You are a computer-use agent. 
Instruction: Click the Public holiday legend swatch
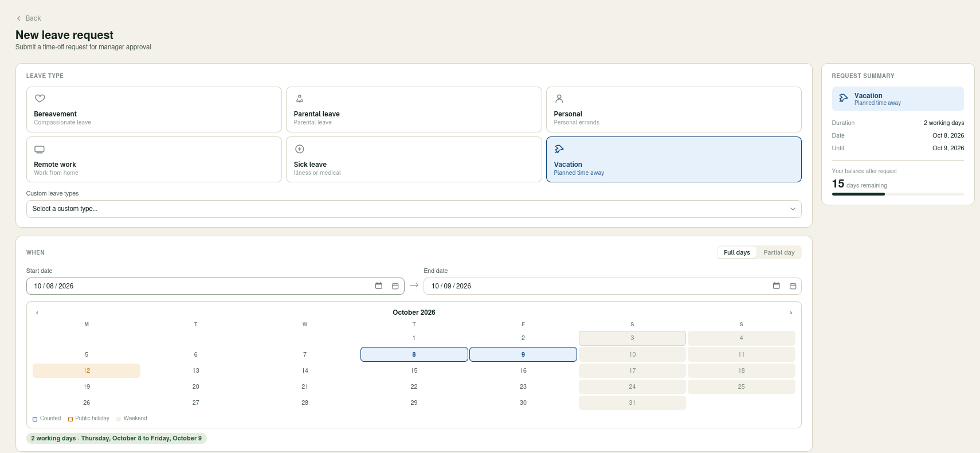click(70, 419)
